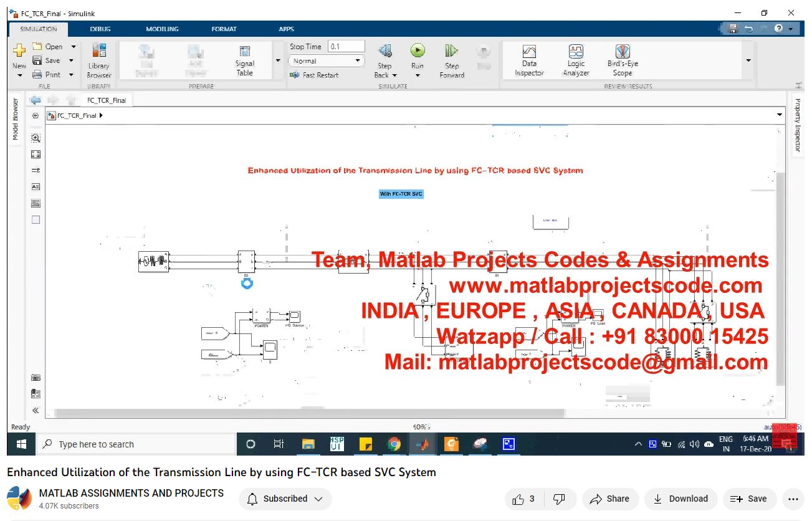Open the Data Inspector

(529, 60)
